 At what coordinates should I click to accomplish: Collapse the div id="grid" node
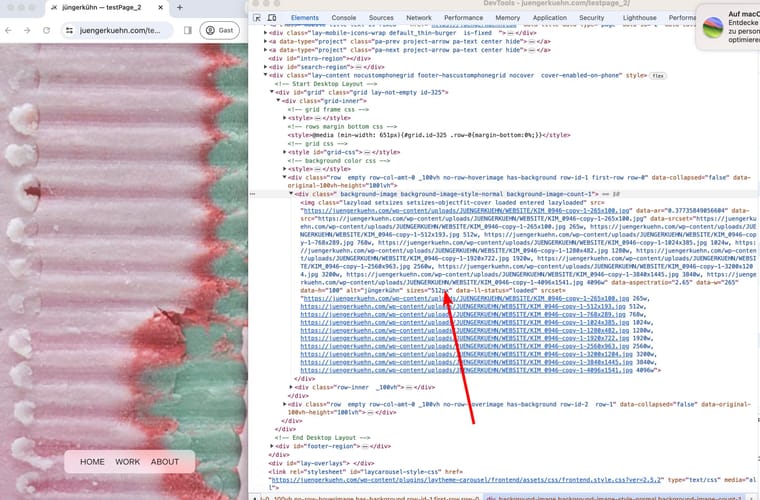point(269,92)
